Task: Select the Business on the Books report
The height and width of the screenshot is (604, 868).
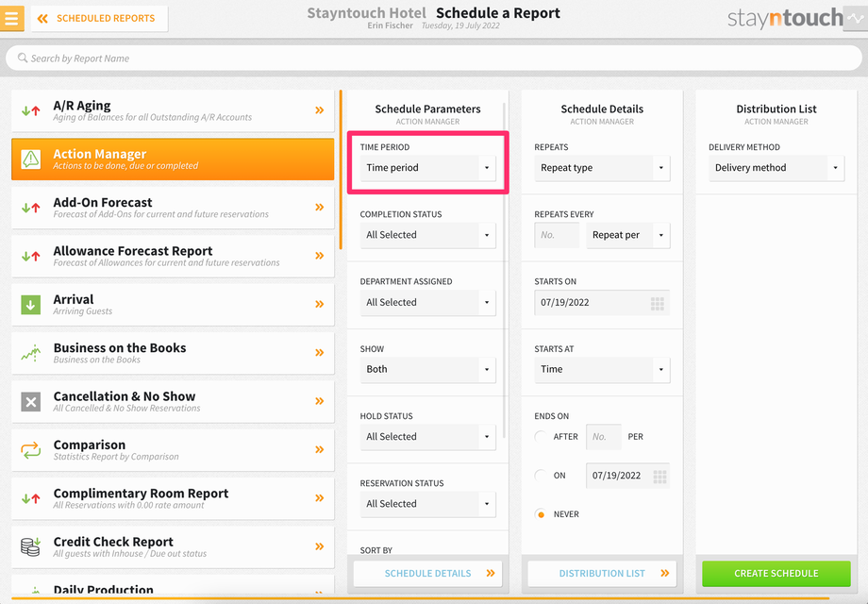Action: click(173, 353)
